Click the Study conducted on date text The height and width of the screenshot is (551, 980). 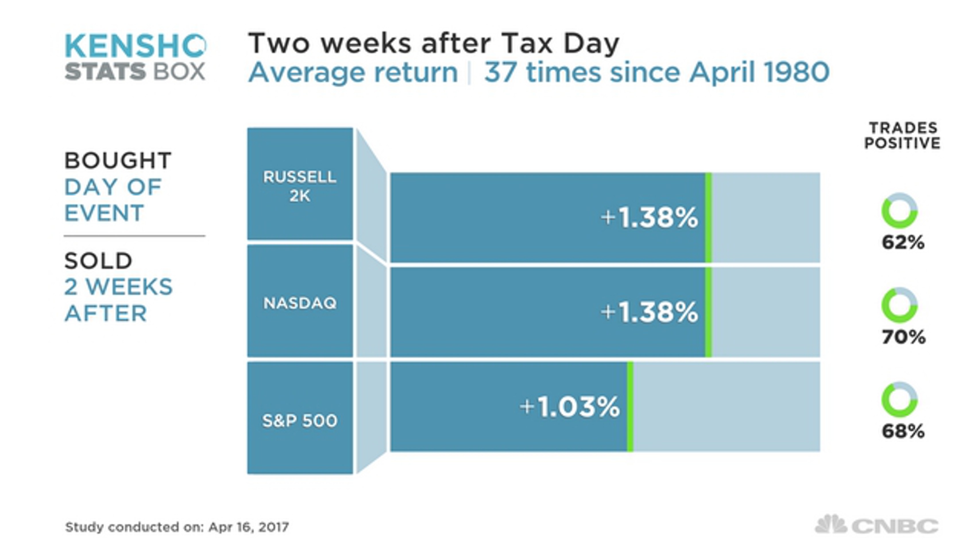177,527
